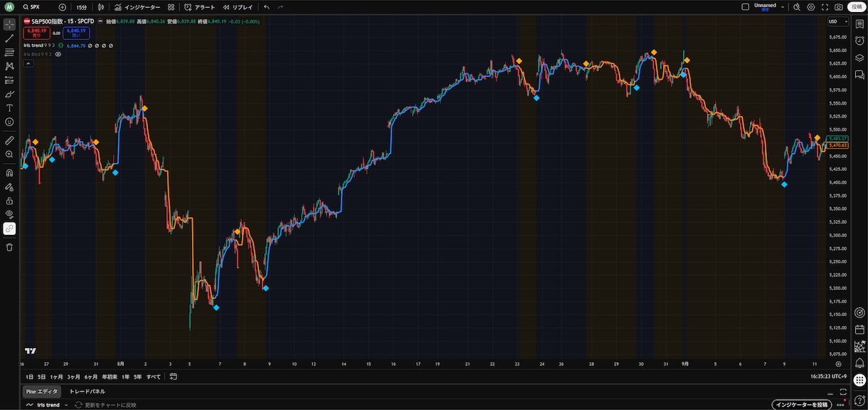Image resolution: width=868 pixels, height=410 pixels.
Task: Click trash icon to remove drawings
Action: 9,247
